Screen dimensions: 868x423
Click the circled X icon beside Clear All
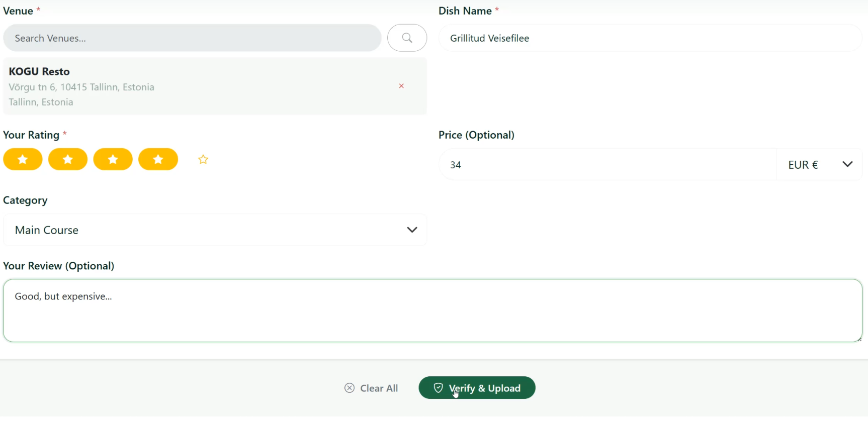pyautogui.click(x=350, y=388)
